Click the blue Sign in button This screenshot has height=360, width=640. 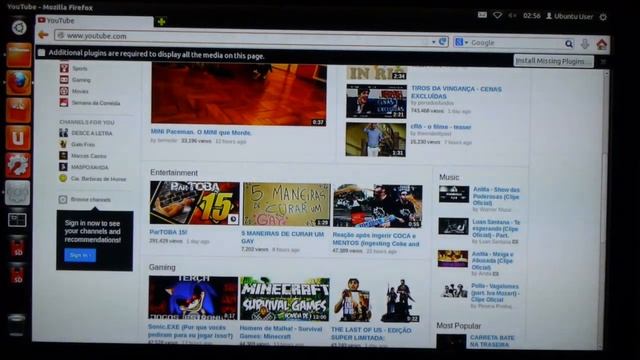point(80,255)
